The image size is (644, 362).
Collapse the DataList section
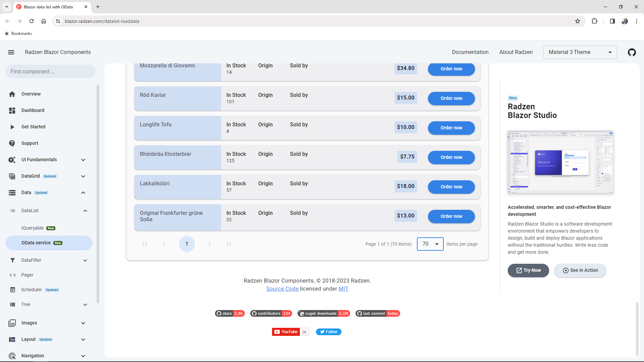coord(85,211)
